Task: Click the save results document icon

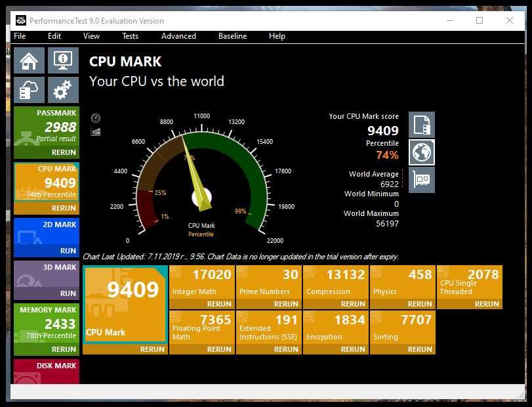Action: tap(422, 125)
